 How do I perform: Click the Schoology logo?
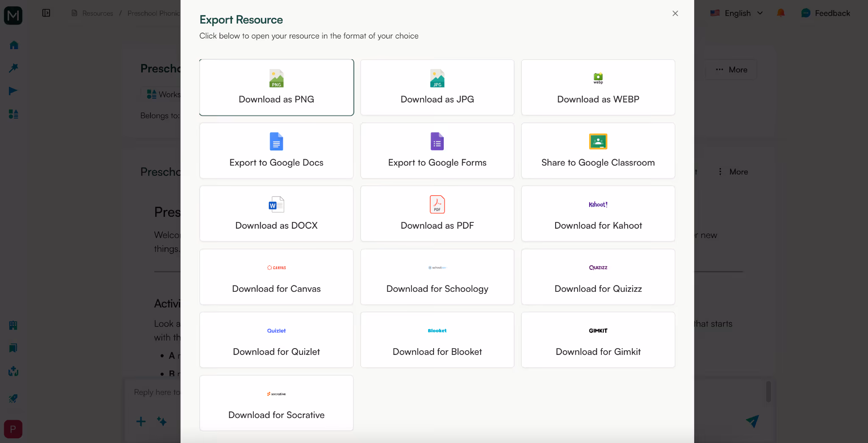coord(437,268)
